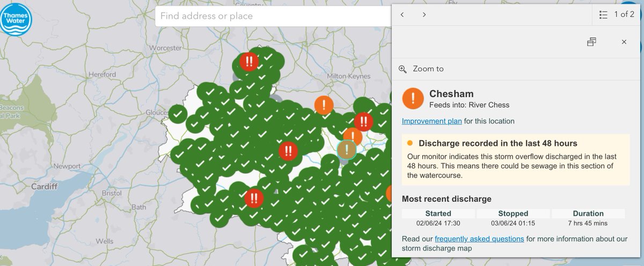Click the Bath label on the map
The image size is (644, 266).
pyautogui.click(x=138, y=207)
